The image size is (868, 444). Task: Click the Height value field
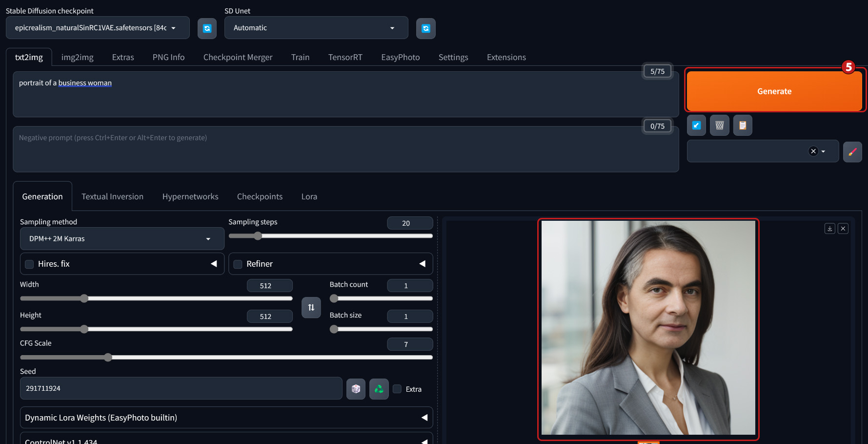[270, 317]
